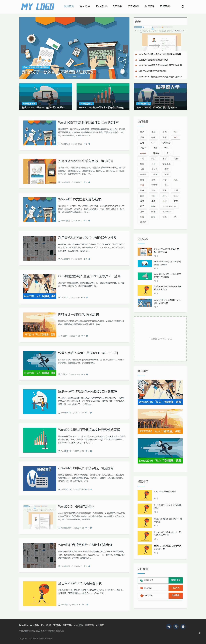Click comment icon on '金山WPS 2012个人版' article
The width and height of the screenshot is (206, 644).
click(x=87, y=604)
